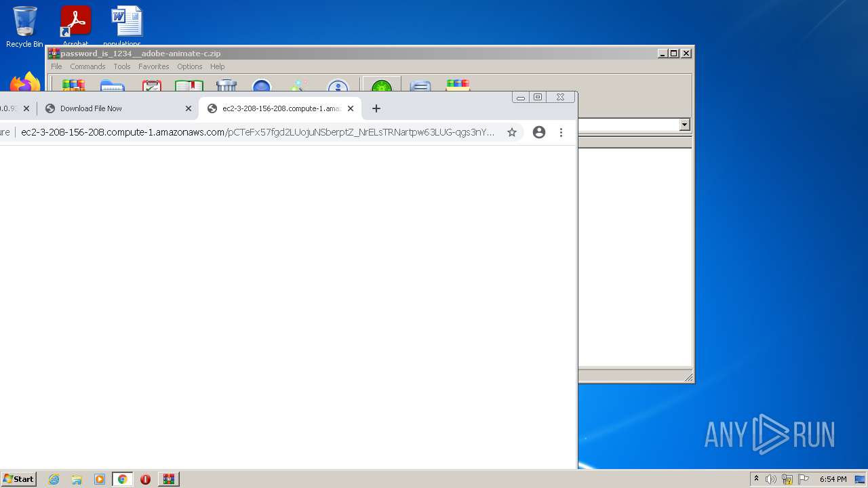The width and height of the screenshot is (868, 488).
Task: Minimize the Chrome window
Action: point(521,98)
